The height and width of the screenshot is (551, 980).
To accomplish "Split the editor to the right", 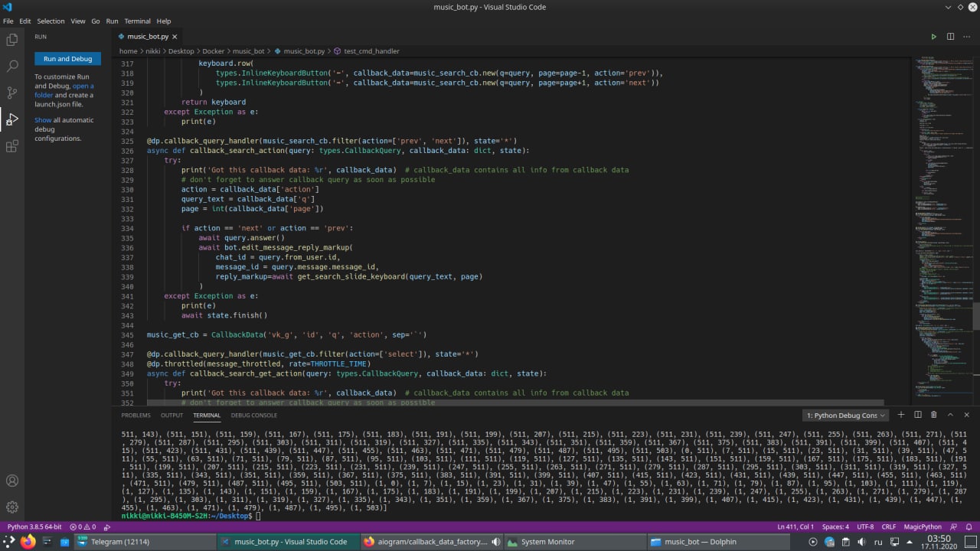I will 950,37.
